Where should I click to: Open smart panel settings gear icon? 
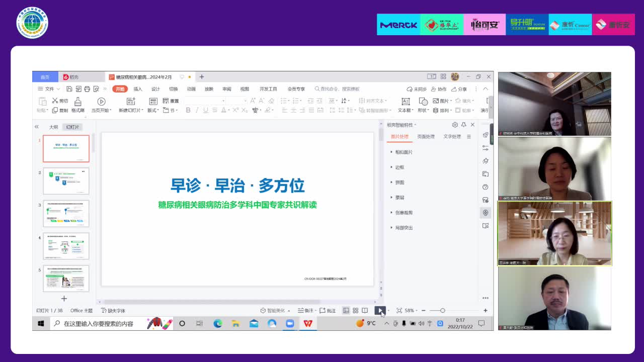coord(455,125)
